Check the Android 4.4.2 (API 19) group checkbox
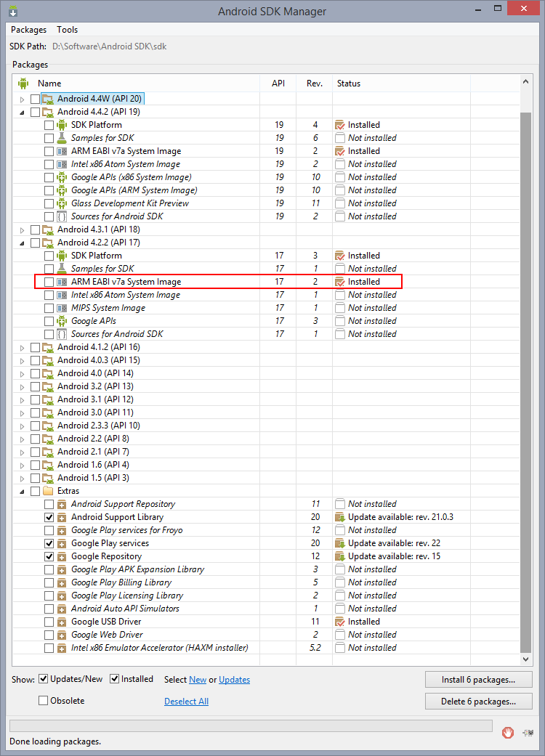The width and height of the screenshot is (545, 756). (x=35, y=112)
